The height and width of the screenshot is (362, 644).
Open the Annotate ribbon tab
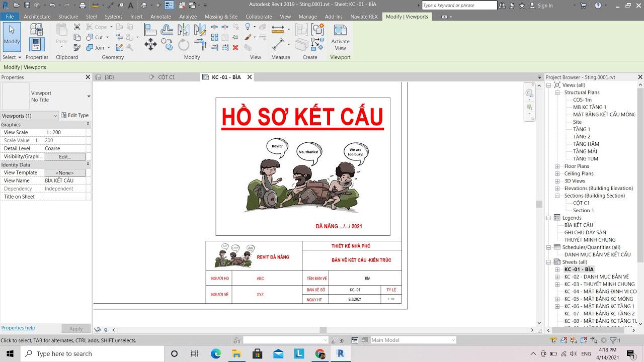point(161,17)
